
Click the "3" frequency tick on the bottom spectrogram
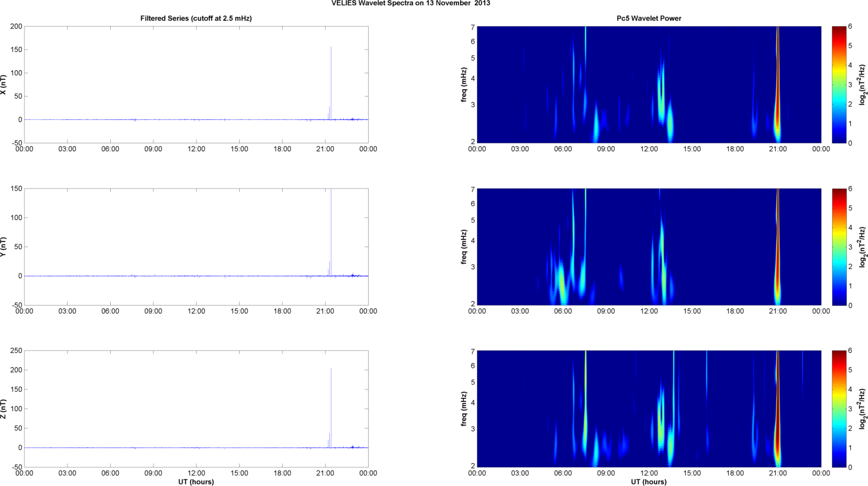[473, 429]
